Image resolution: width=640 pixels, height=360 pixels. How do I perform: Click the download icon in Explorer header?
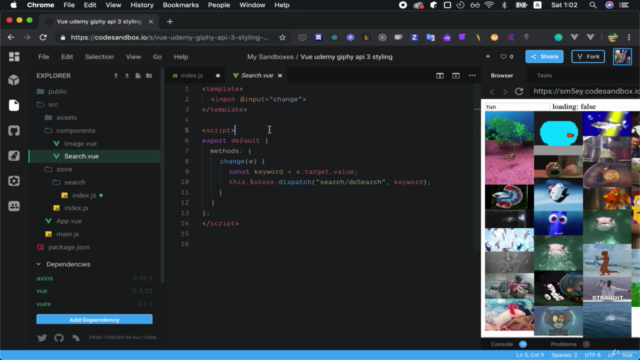[116, 76]
